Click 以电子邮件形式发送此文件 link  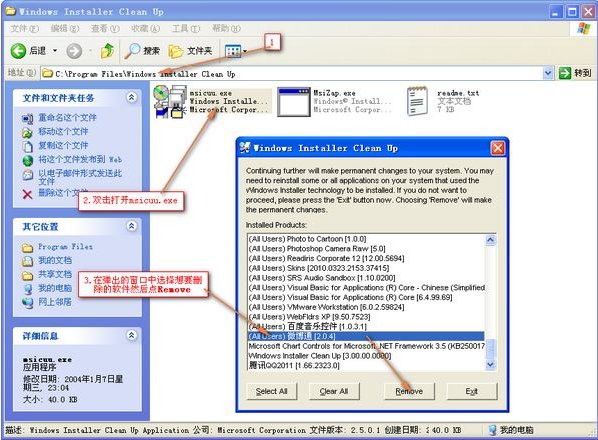pos(80,177)
